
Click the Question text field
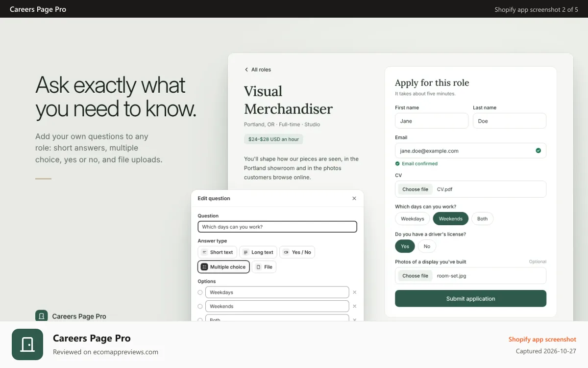pos(277,227)
